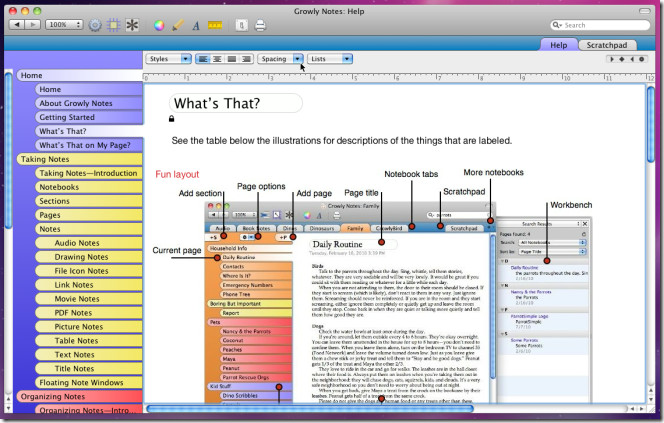Open the File Icon Notes subpage
Image resolution: width=664 pixels, height=423 pixels.
click(89, 271)
